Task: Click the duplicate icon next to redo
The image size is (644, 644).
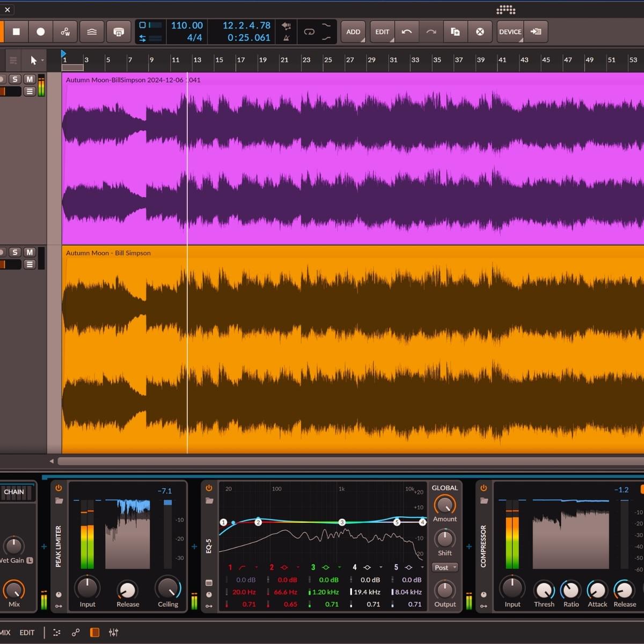Action: coord(455,32)
